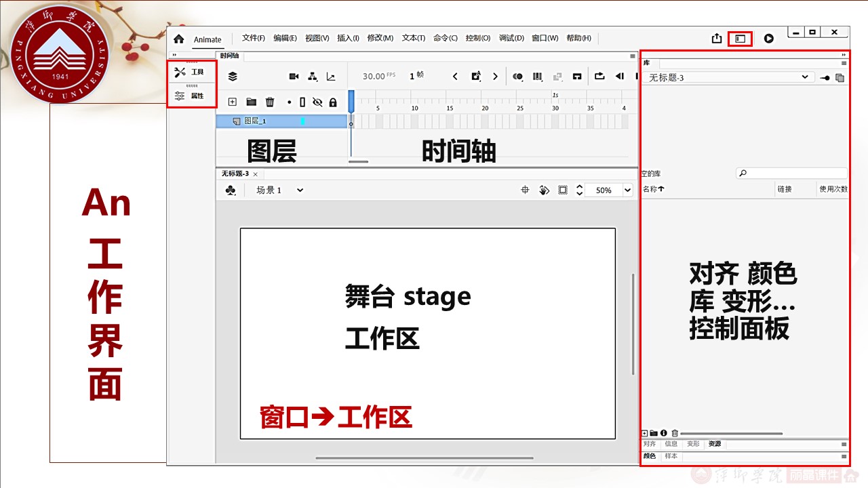Click the test movie play button

pyautogui.click(x=768, y=39)
